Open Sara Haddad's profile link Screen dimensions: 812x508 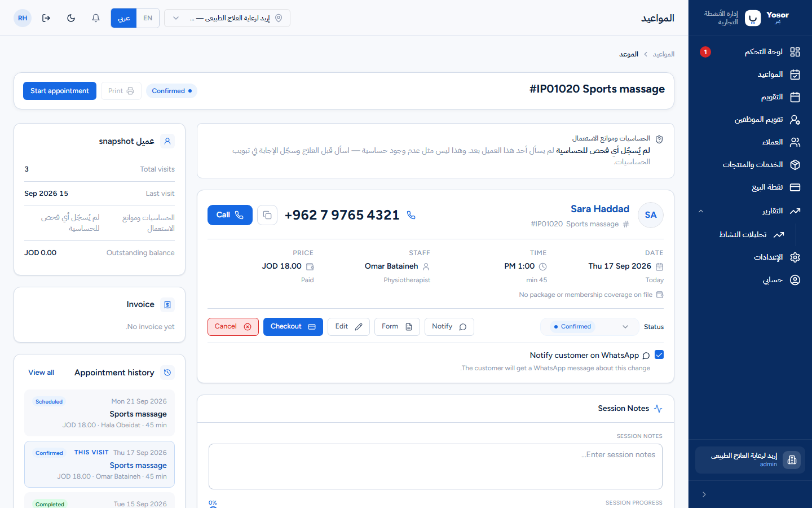600,209
